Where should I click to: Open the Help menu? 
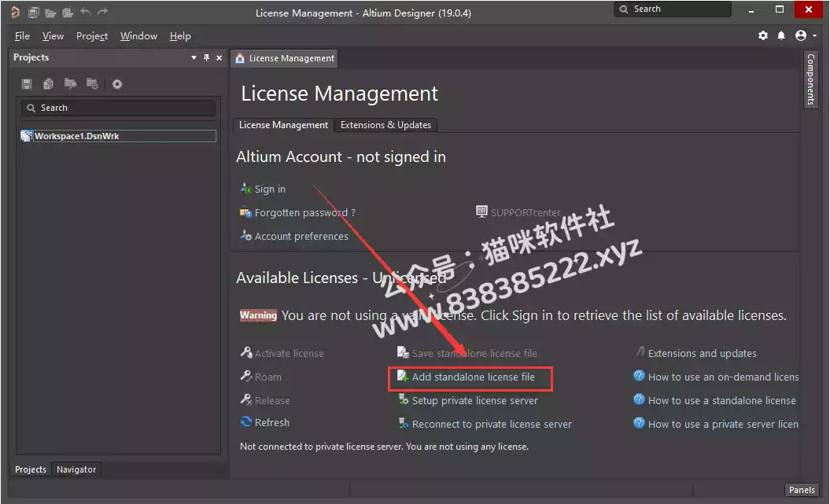pos(180,36)
